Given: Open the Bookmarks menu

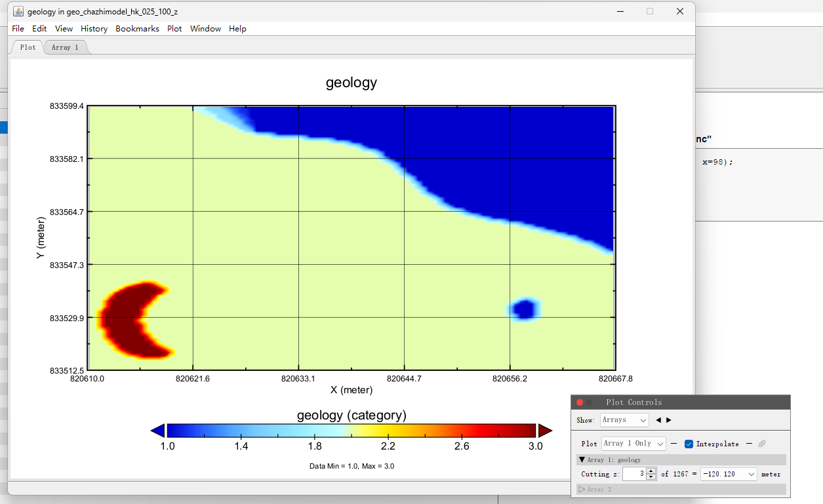Looking at the screenshot, I should (x=137, y=29).
